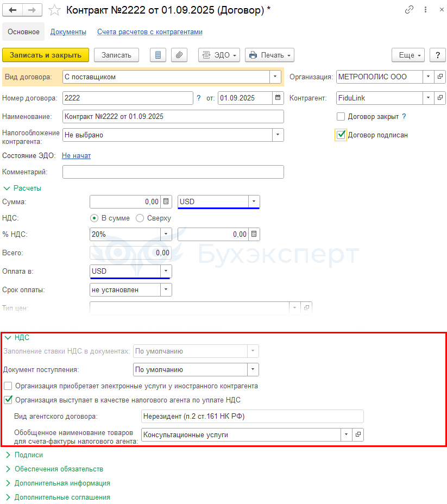Expand Дополнительная информация section
The image size is (447, 504).
(x=58, y=483)
